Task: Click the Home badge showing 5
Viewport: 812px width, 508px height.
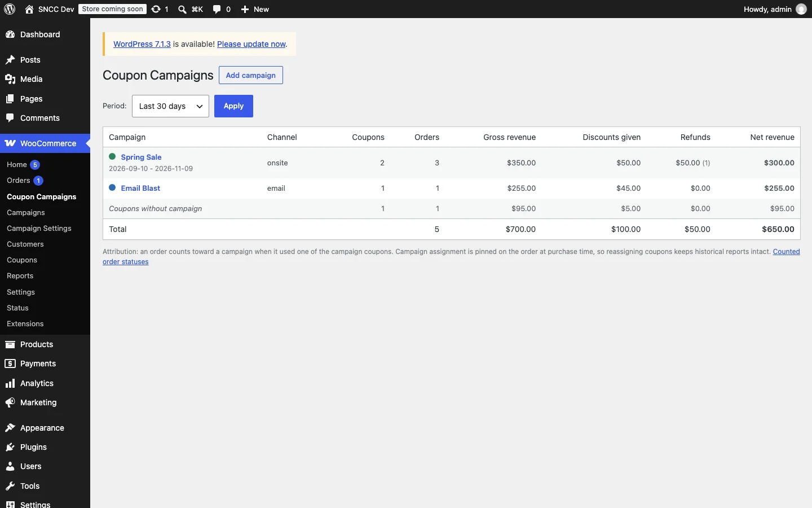Action: (35, 165)
